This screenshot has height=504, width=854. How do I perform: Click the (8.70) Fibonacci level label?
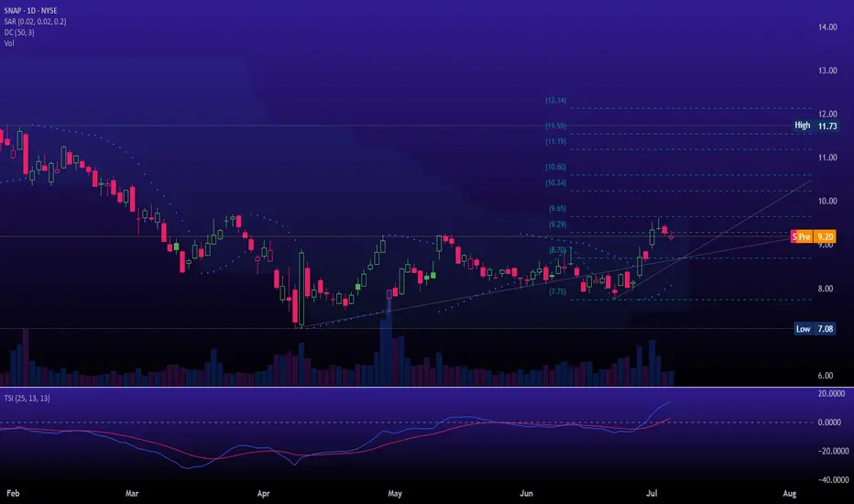(x=557, y=250)
